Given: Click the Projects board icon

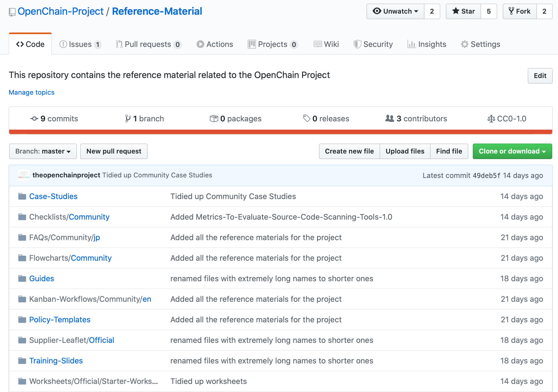Looking at the screenshot, I should pos(252,44).
